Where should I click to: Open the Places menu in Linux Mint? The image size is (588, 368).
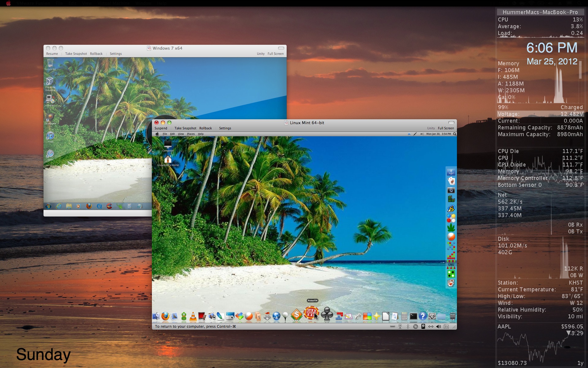[191, 134]
